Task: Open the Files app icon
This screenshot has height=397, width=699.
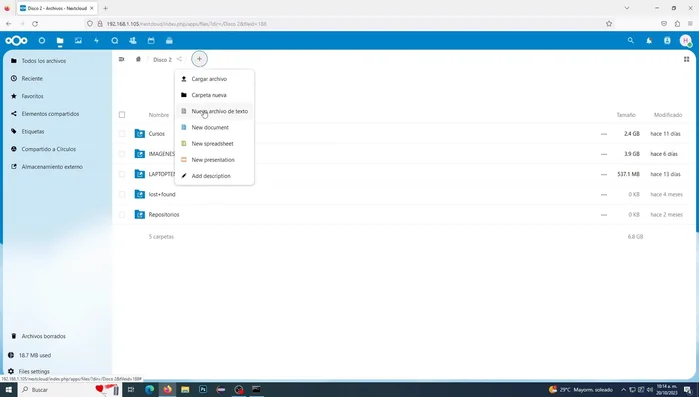Action: pos(60,41)
